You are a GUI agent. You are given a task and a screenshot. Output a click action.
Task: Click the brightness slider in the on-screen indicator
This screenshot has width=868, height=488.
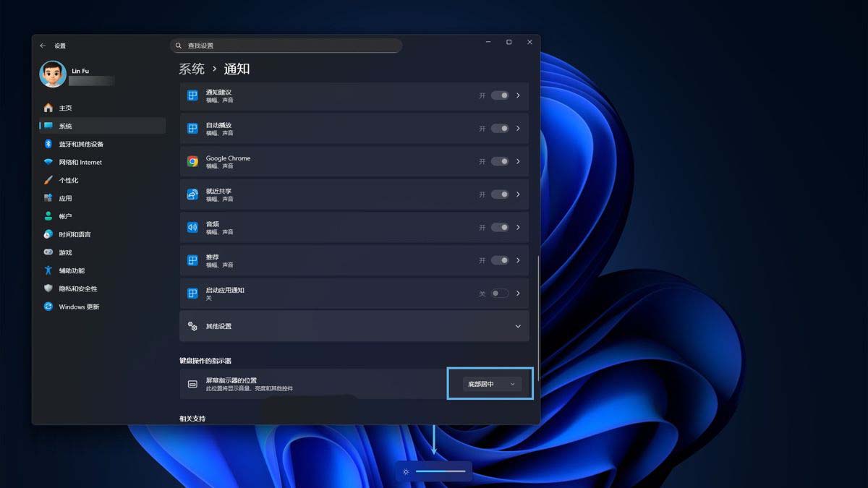(441, 471)
